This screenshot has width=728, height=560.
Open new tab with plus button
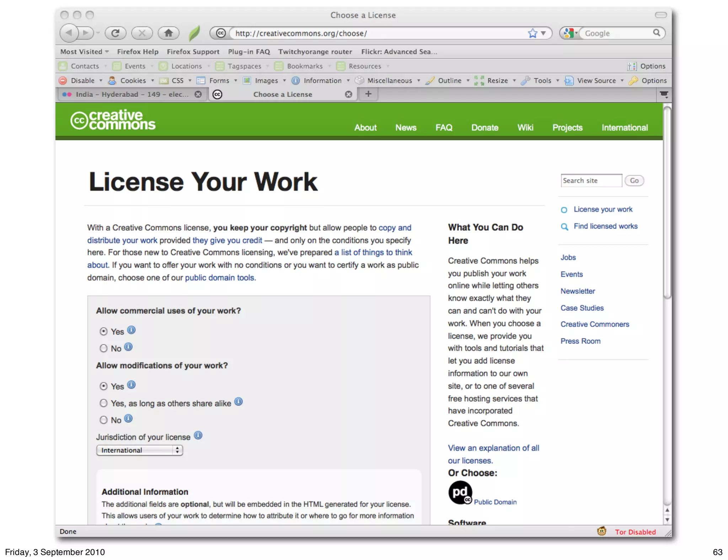pyautogui.click(x=368, y=94)
